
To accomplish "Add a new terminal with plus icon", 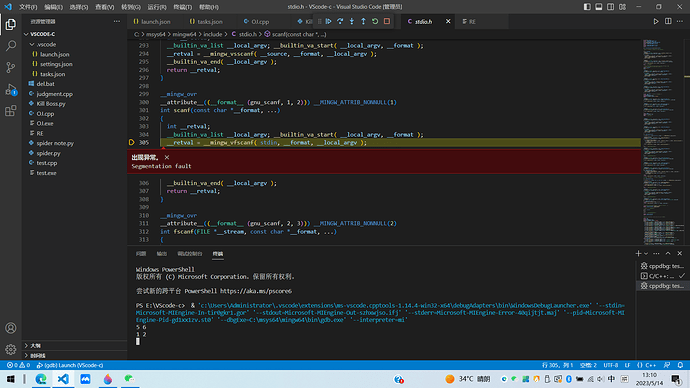I will [638, 253].
